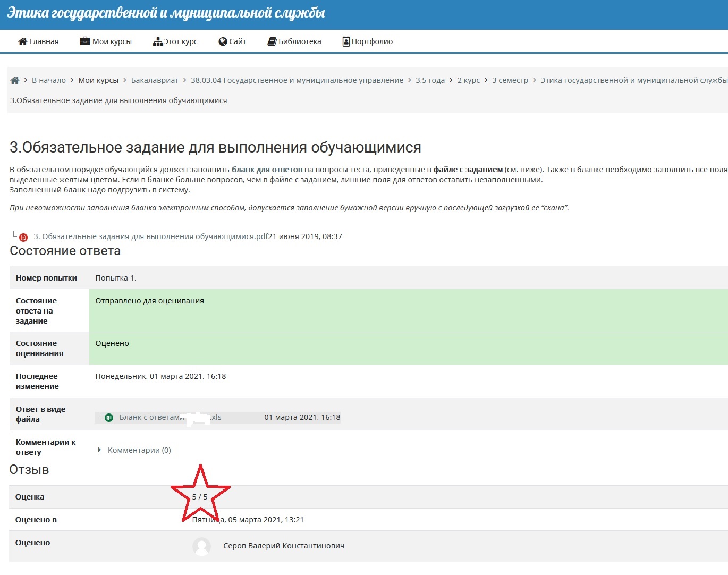Viewport: 728px width, 575px height.
Task: Click the briefcase icon next to Мои курсы
Action: (x=85, y=41)
